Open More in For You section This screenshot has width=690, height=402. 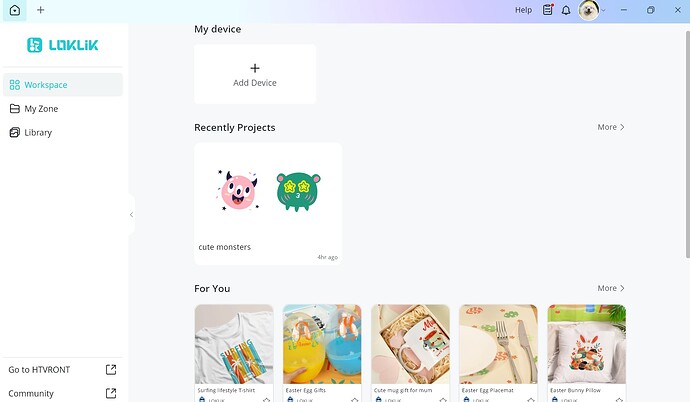tap(611, 288)
